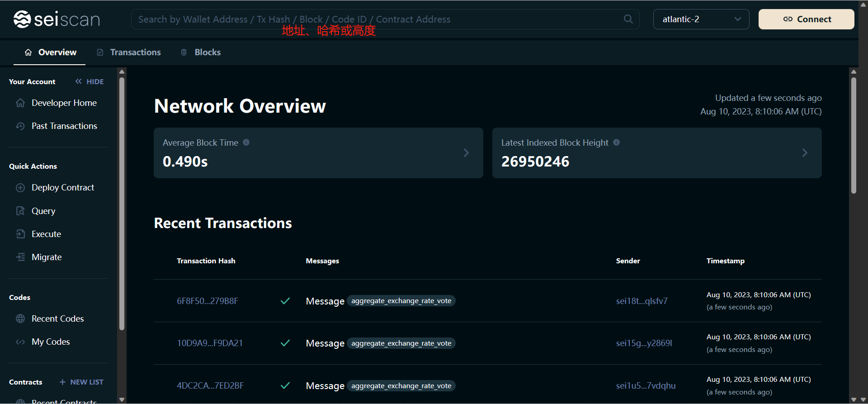Open the atlantic-2 network dropdown
868x404 pixels.
(701, 19)
